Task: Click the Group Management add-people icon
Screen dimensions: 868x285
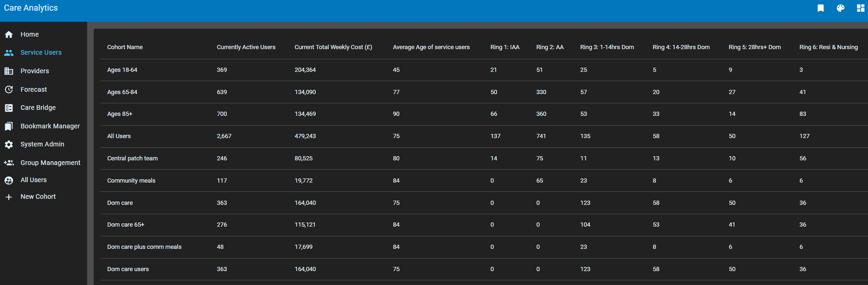Action: pyautogui.click(x=9, y=163)
